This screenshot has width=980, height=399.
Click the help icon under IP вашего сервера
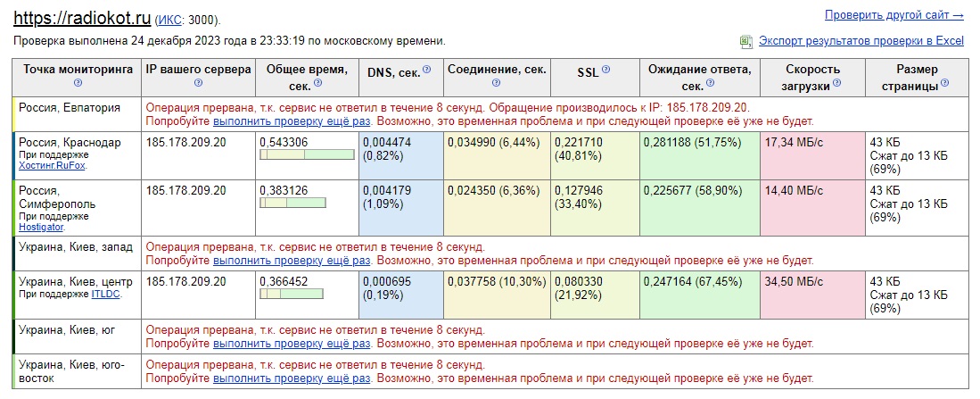pos(198,83)
